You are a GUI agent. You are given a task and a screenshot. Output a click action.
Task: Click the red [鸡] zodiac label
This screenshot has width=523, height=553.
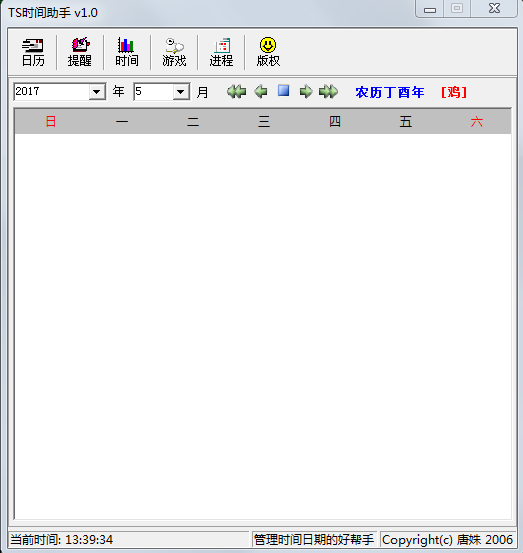coord(454,92)
